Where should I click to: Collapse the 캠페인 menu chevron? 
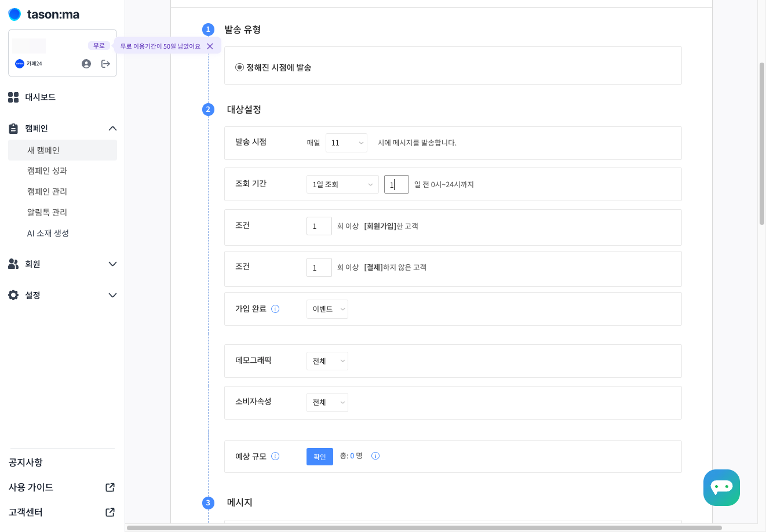(x=112, y=129)
